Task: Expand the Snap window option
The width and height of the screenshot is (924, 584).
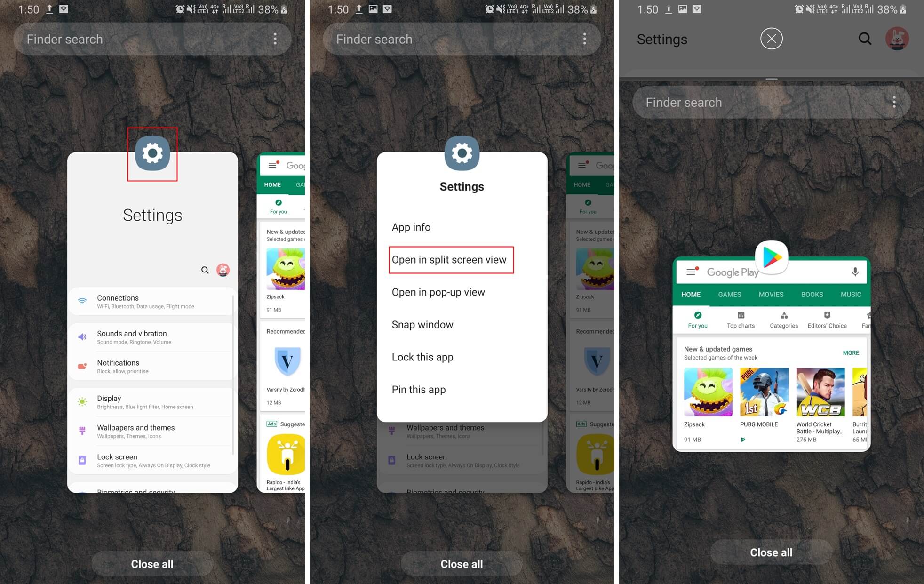Action: point(422,325)
